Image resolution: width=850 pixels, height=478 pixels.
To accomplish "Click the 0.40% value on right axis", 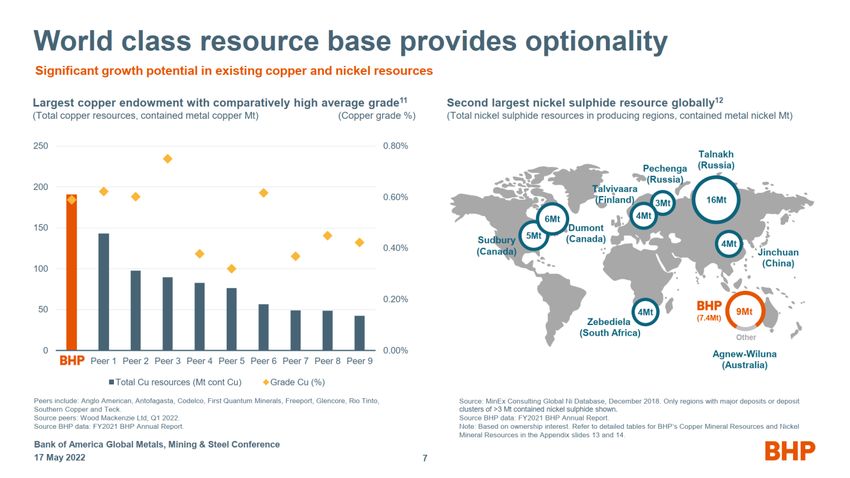I will [395, 248].
